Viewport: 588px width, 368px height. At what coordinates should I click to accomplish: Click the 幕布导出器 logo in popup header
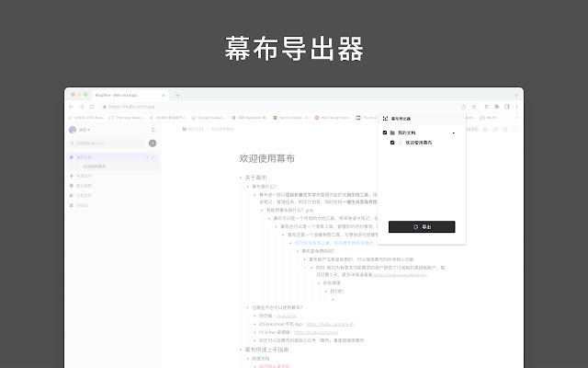point(385,119)
